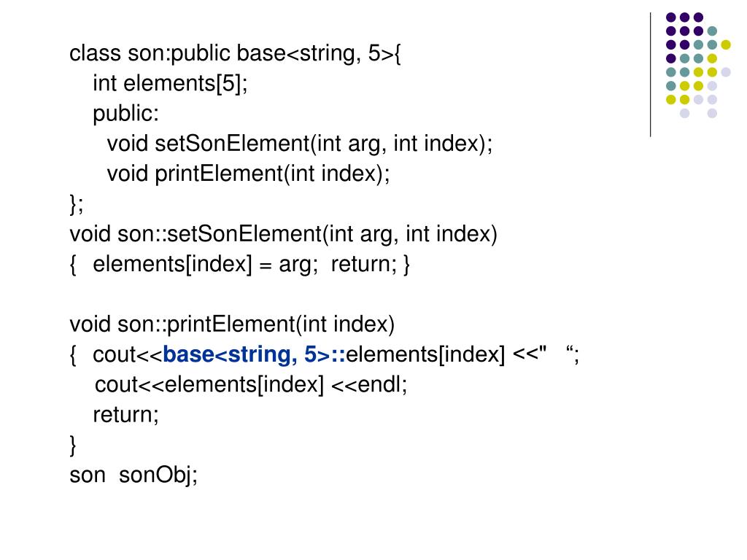The width and height of the screenshot is (747, 560).
Task: Click the son::printElement definition header
Action: click(232, 324)
